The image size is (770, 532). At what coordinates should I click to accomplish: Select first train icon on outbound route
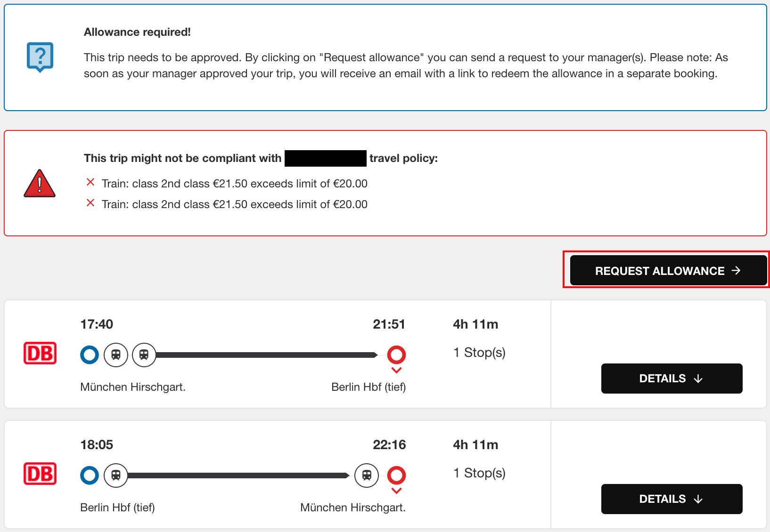(x=116, y=355)
